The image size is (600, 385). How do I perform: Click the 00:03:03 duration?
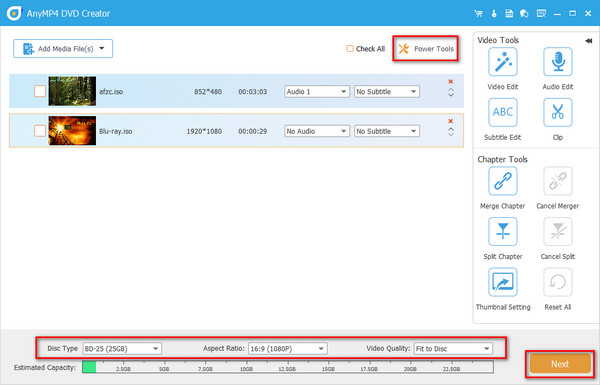[253, 92]
